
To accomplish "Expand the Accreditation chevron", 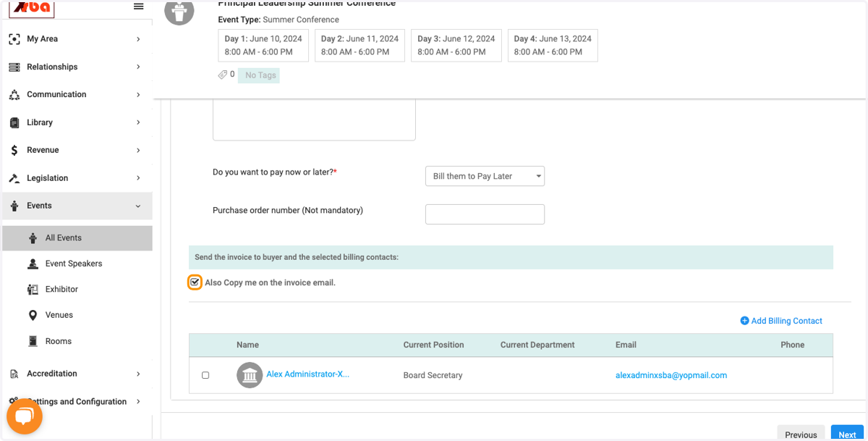I will (x=138, y=374).
